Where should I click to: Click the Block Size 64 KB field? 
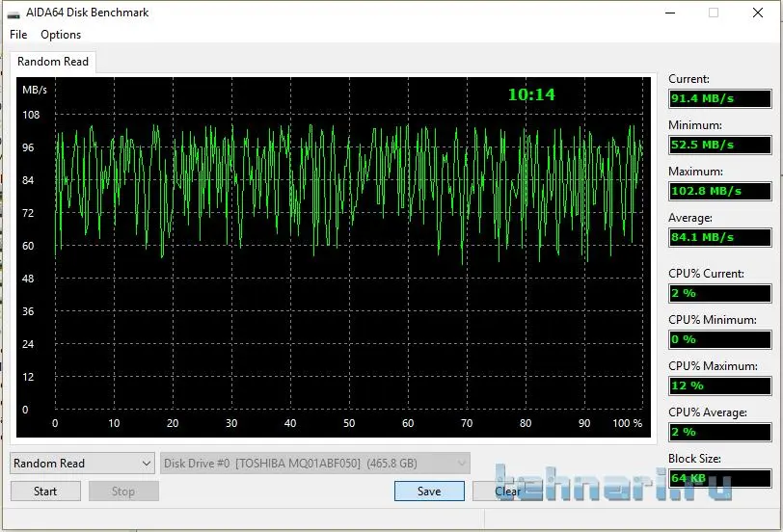pyautogui.click(x=719, y=479)
